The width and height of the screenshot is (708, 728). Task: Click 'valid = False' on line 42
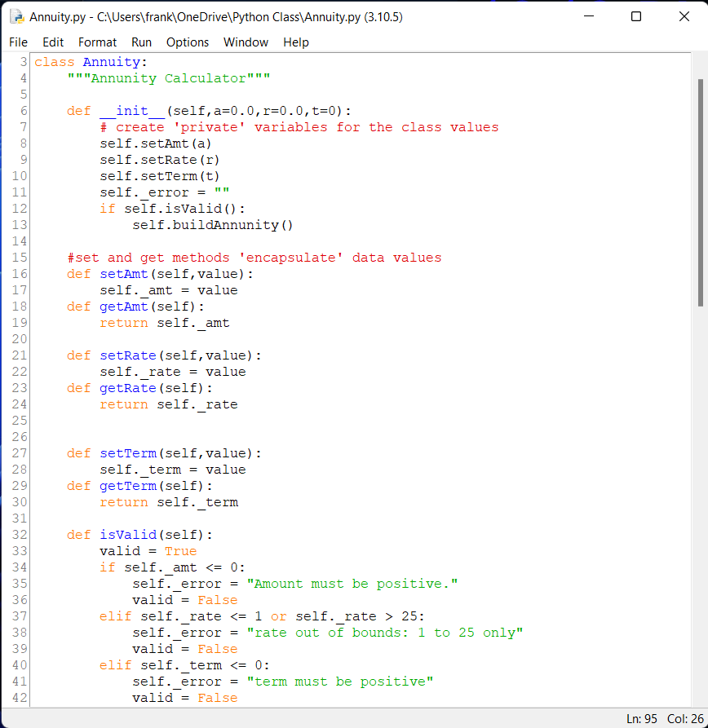tap(185, 698)
